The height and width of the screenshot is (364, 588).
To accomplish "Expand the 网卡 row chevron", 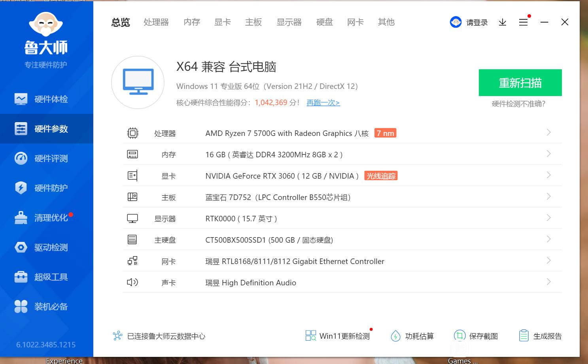I will click(548, 260).
